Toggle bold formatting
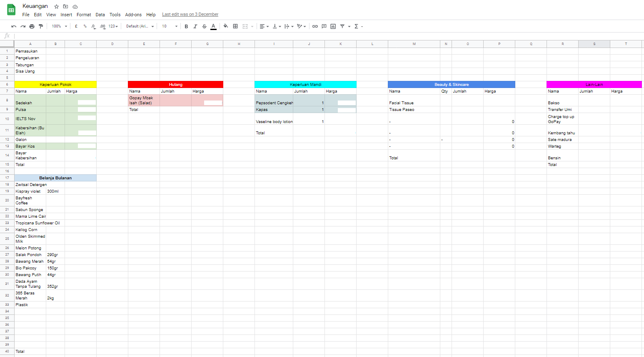644x357 pixels. [x=186, y=26]
